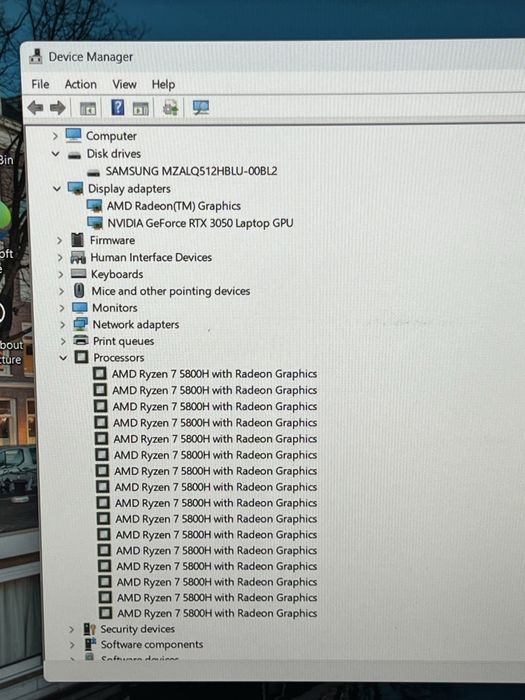Click the Scan for hardware changes icon
Viewport: 525px width, 700px height.
tap(201, 108)
